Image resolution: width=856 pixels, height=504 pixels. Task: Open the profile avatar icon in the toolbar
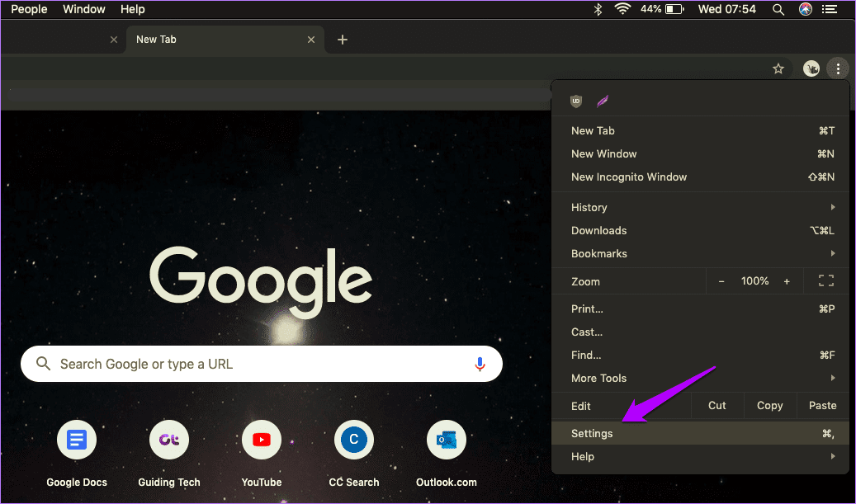point(811,68)
